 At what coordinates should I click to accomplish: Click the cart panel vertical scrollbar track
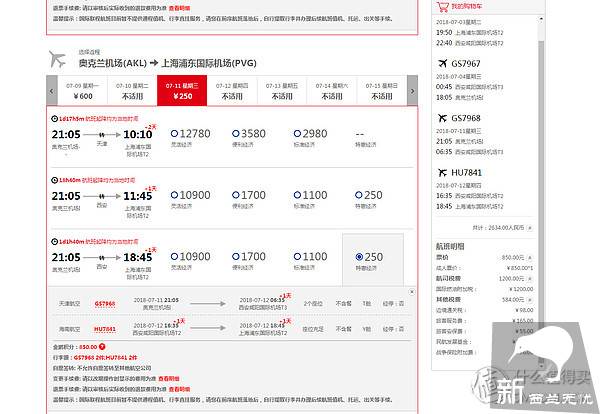click(541, 191)
